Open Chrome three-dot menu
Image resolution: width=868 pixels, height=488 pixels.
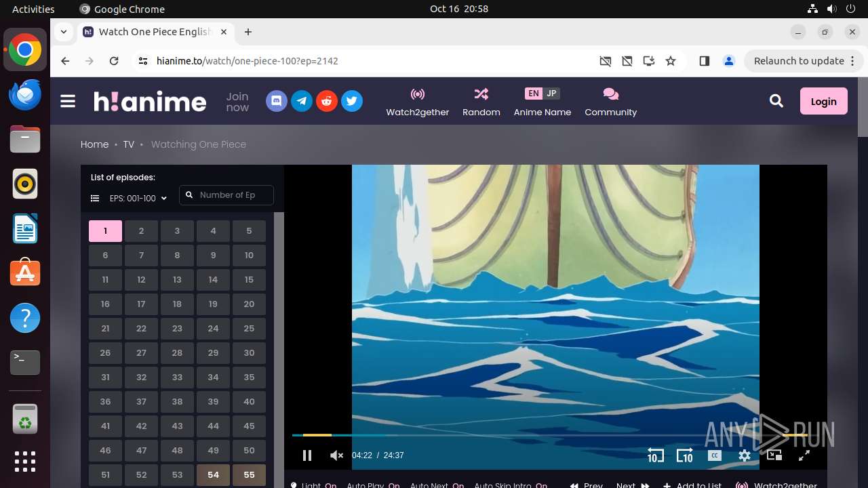tap(852, 61)
